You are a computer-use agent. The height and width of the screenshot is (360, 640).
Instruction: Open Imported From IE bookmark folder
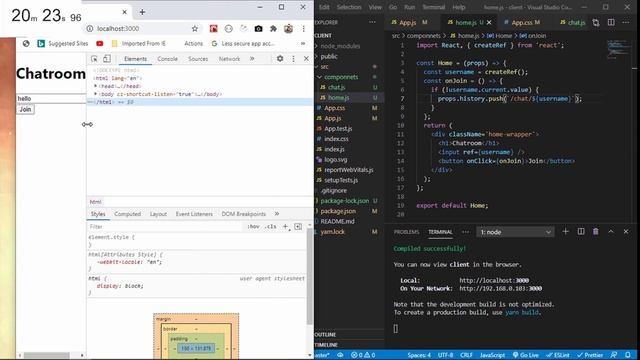click(x=139, y=43)
